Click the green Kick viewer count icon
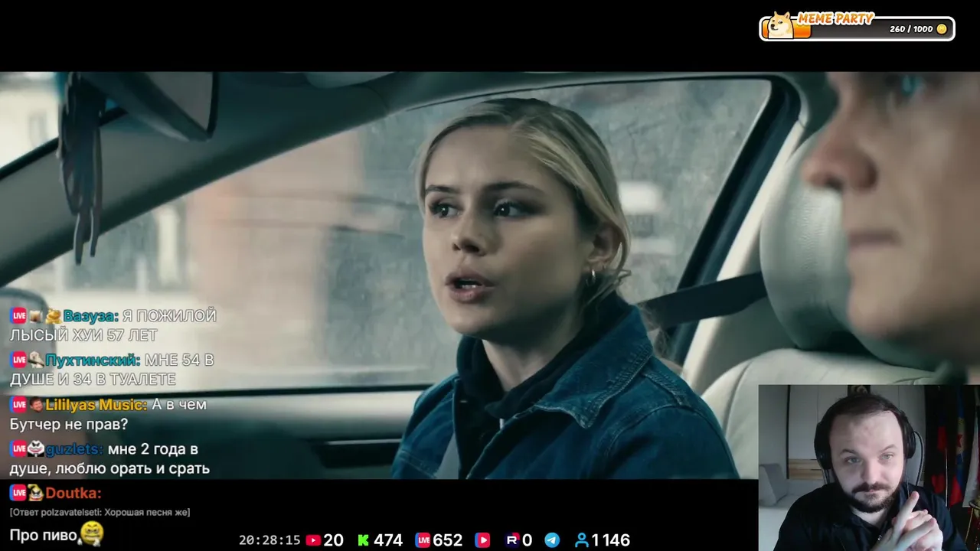 364,540
